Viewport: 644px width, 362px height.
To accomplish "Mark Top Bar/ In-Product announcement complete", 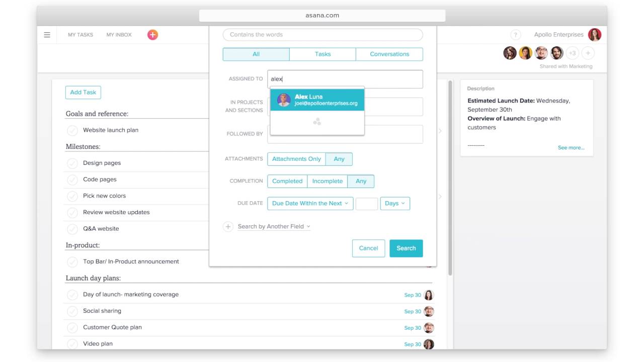I will pyautogui.click(x=72, y=262).
